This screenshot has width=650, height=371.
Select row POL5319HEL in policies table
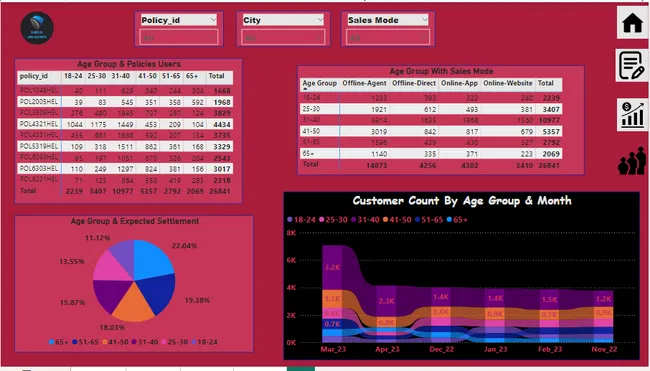(125, 146)
